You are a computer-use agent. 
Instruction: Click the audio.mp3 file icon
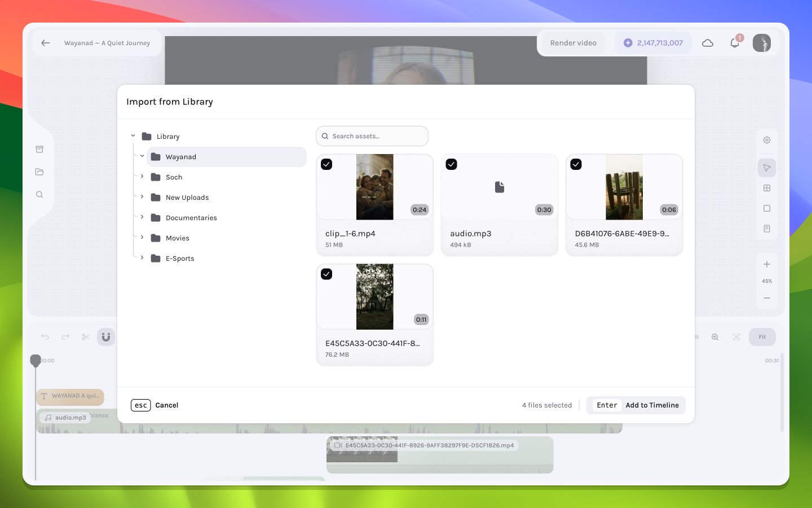click(500, 187)
